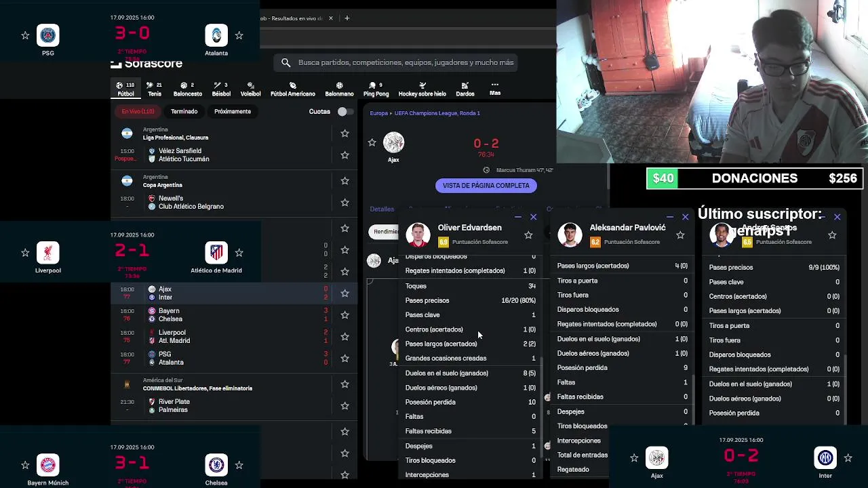Screen dimensions: 868x488
Task: Click the search magnifier icon
Action: (x=285, y=62)
